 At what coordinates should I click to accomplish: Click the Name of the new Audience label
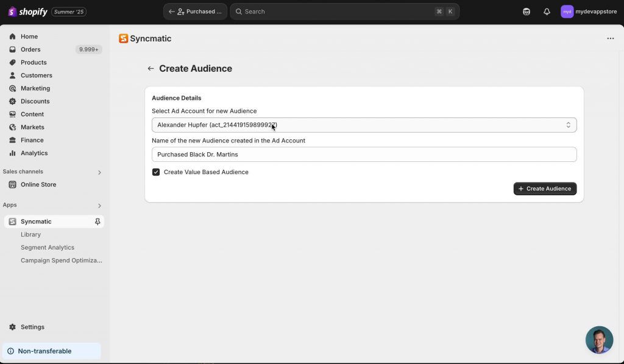point(229,141)
